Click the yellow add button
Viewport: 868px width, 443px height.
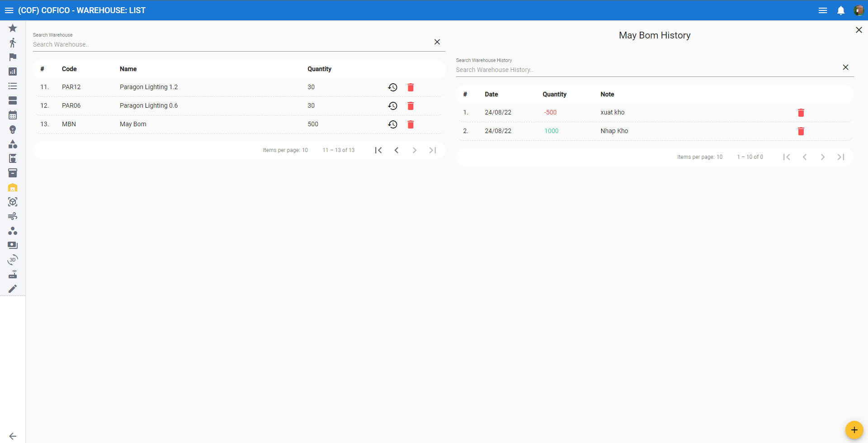point(854,429)
